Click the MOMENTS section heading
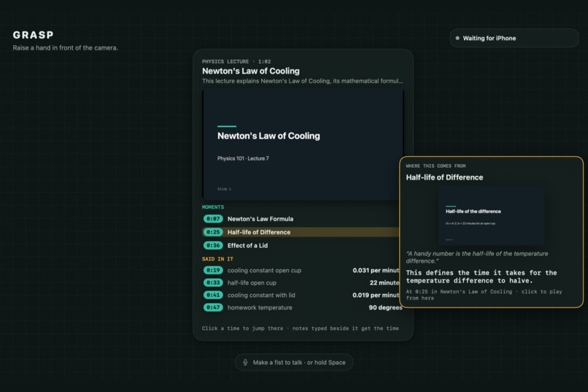588x392 pixels. click(212, 207)
